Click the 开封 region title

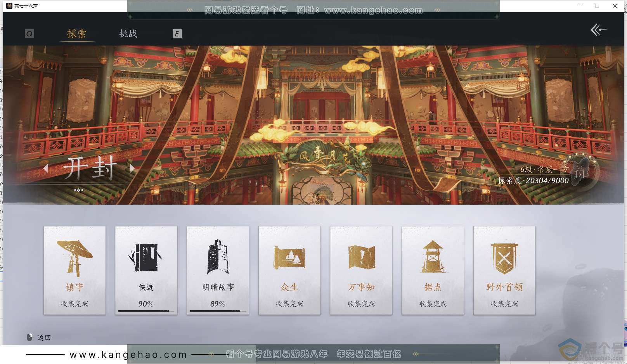90,168
